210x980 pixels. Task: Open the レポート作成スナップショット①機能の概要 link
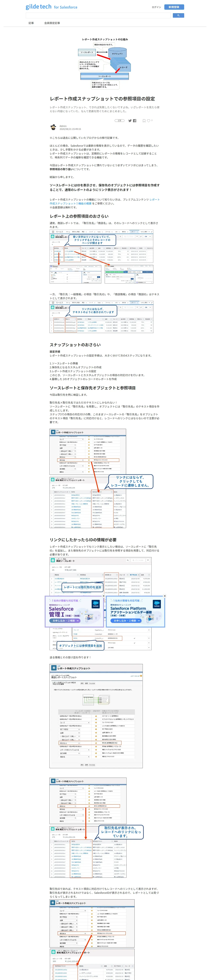pyautogui.click(x=105, y=201)
